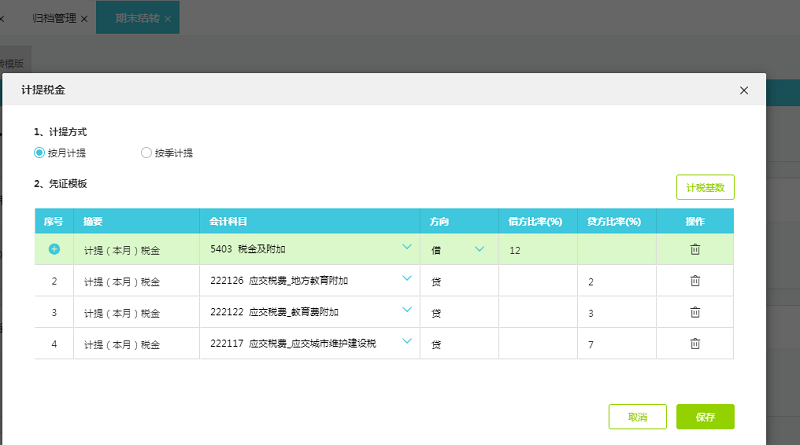Click the 计税基数 button
Viewport: 800px width, 445px height.
705,187
